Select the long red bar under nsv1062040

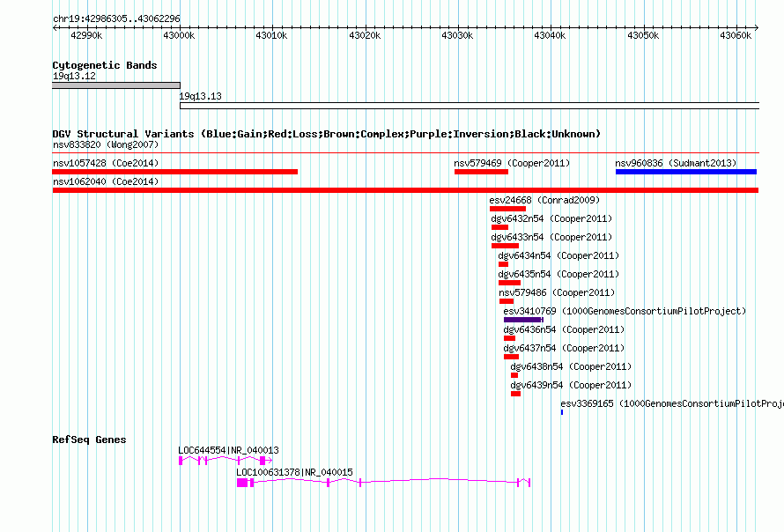pyautogui.click(x=405, y=190)
